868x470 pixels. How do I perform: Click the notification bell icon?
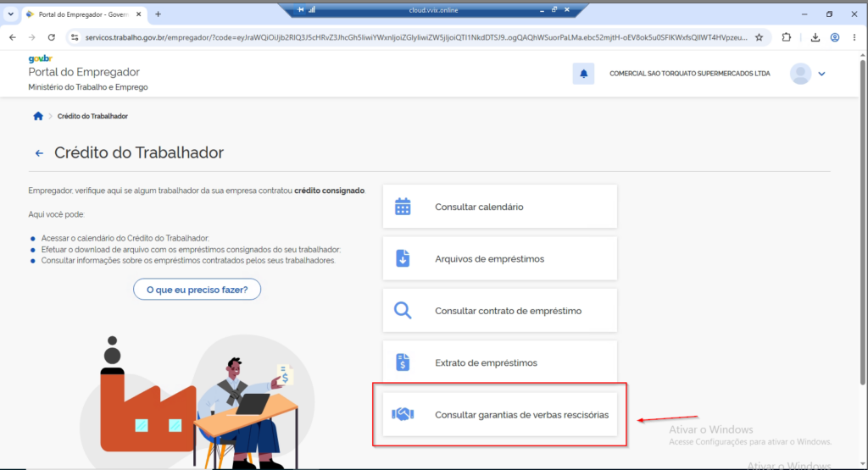(x=583, y=74)
